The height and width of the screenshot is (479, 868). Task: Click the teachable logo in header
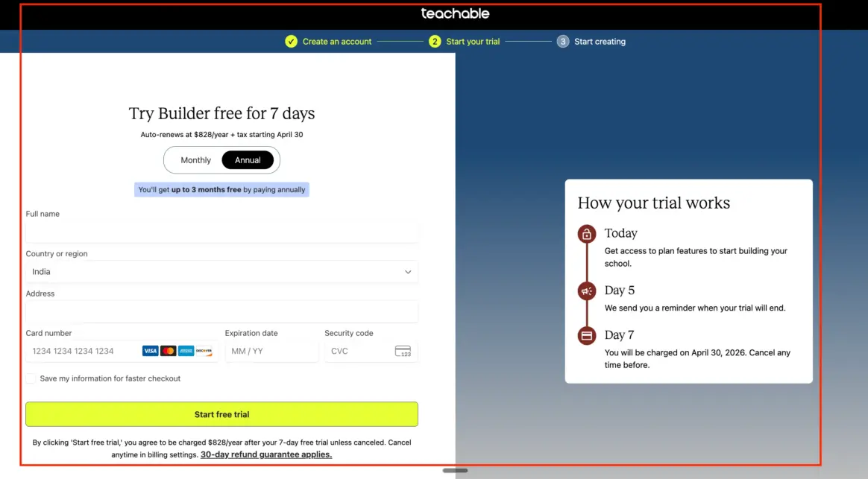coord(455,13)
